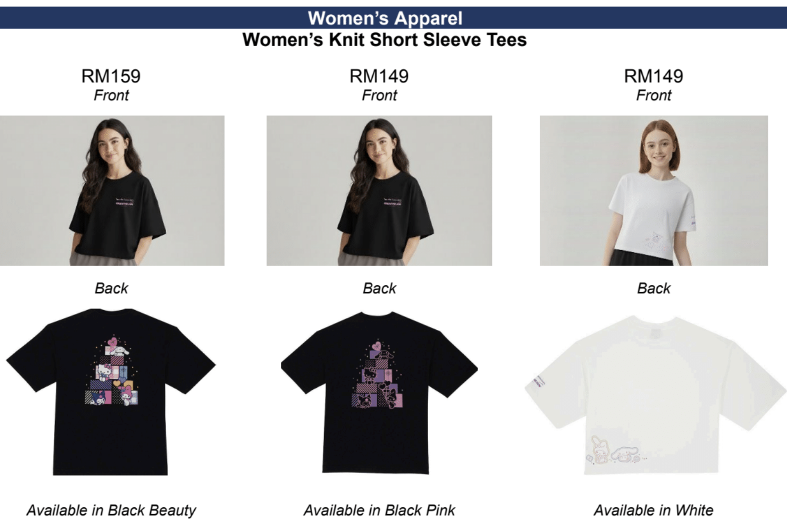This screenshot has height=532, width=787.
Task: Open the White tee front model photo
Action: click(x=654, y=191)
